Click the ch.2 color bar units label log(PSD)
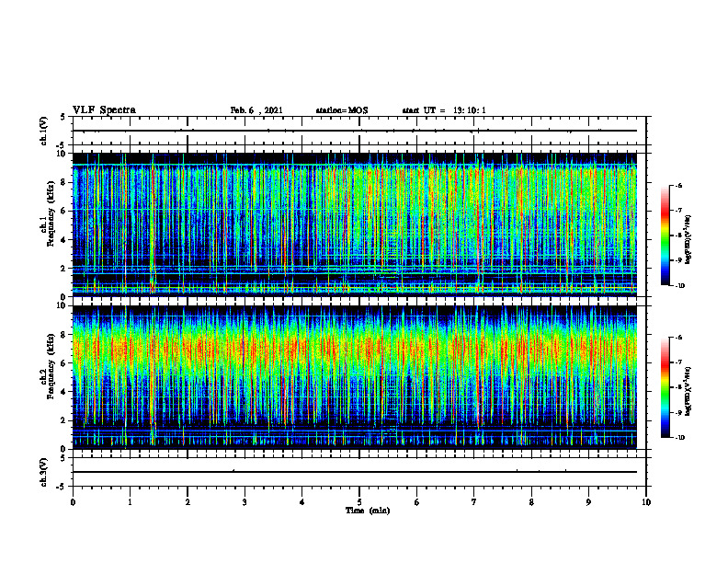728x563 pixels. pos(688,391)
